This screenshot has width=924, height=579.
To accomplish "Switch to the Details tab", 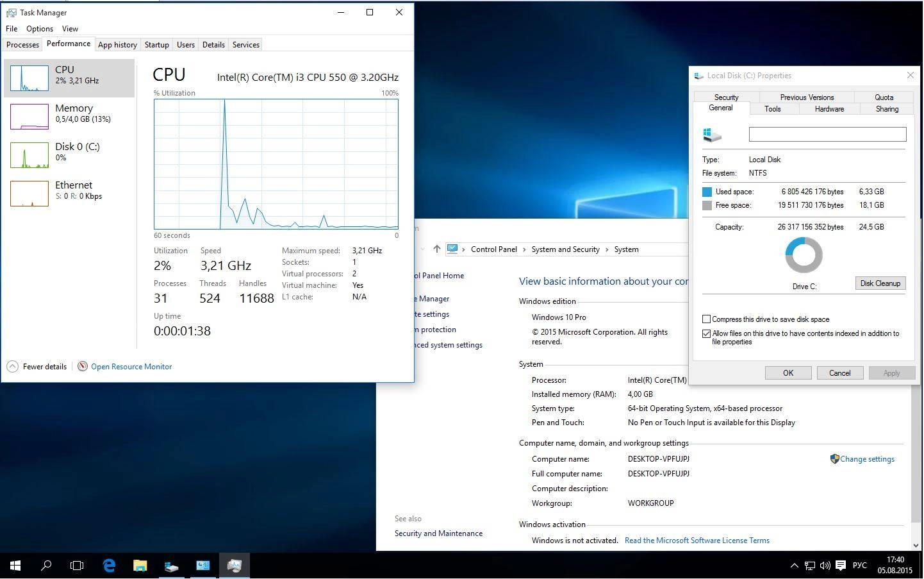I will pos(213,44).
